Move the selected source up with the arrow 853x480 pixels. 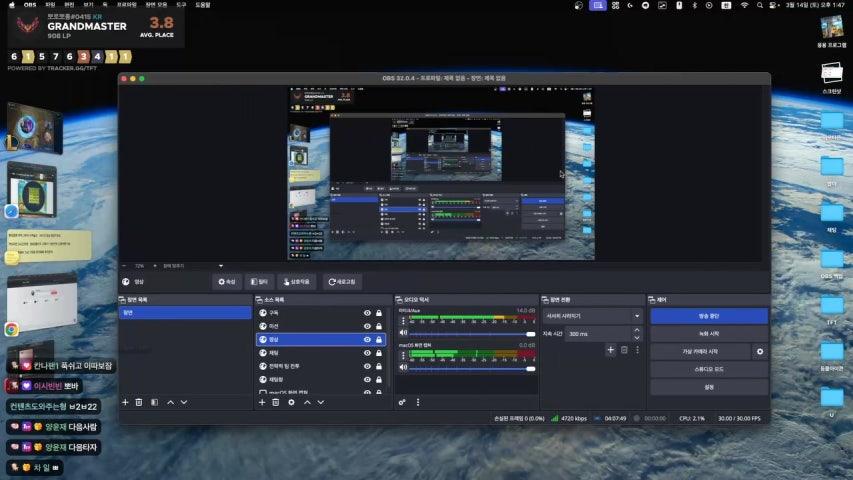(306, 402)
